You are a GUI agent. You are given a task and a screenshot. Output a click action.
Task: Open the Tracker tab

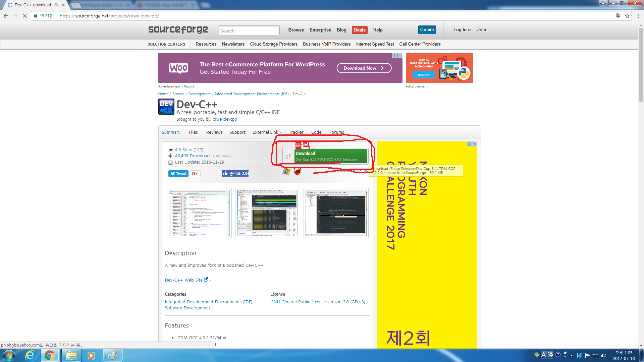[x=296, y=132]
